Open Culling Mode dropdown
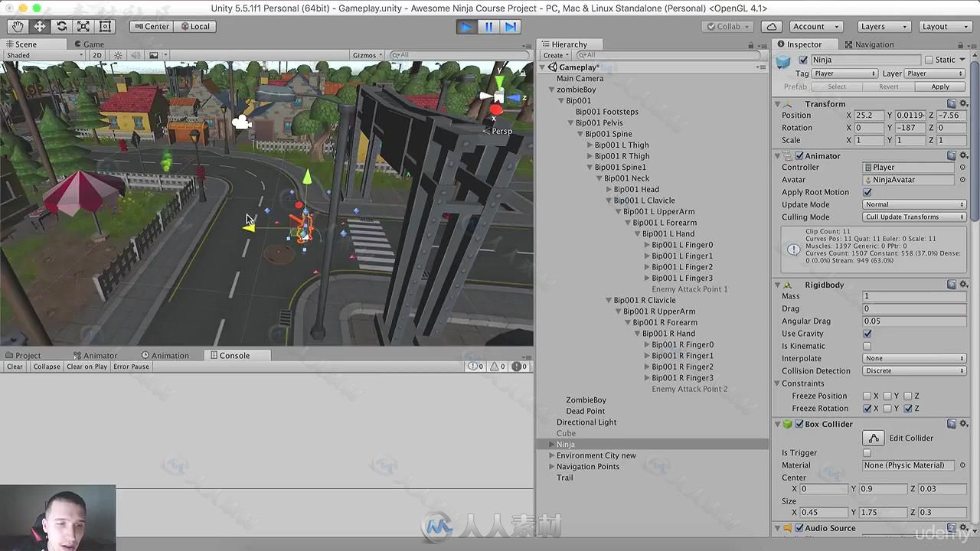 pos(914,217)
